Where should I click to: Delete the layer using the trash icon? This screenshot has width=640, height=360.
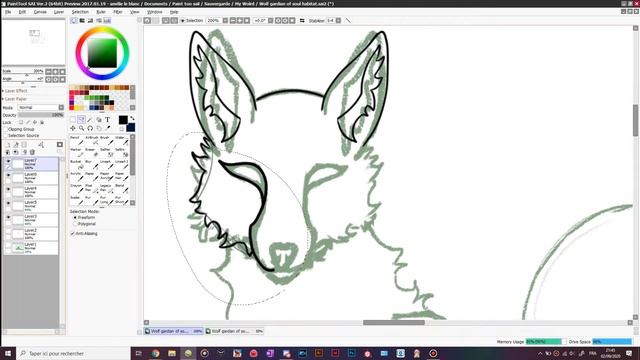click(32, 152)
